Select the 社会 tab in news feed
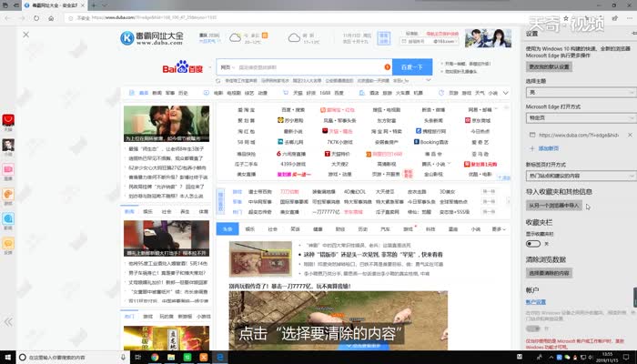 (273, 229)
